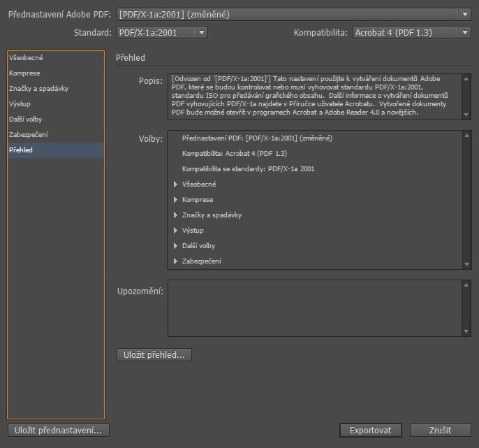Click inside the empty Upozornění box

(x=315, y=308)
